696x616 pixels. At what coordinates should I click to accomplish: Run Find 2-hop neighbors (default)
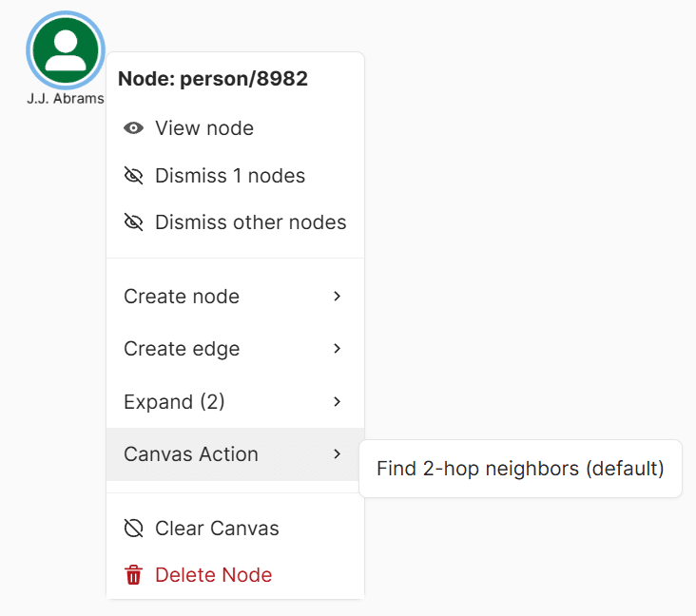coord(520,469)
